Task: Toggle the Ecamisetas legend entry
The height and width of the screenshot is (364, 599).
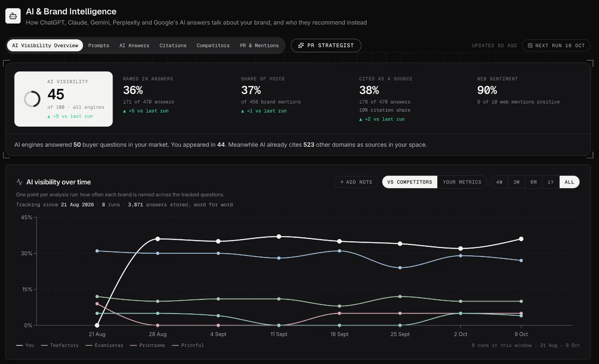Action: point(104,345)
